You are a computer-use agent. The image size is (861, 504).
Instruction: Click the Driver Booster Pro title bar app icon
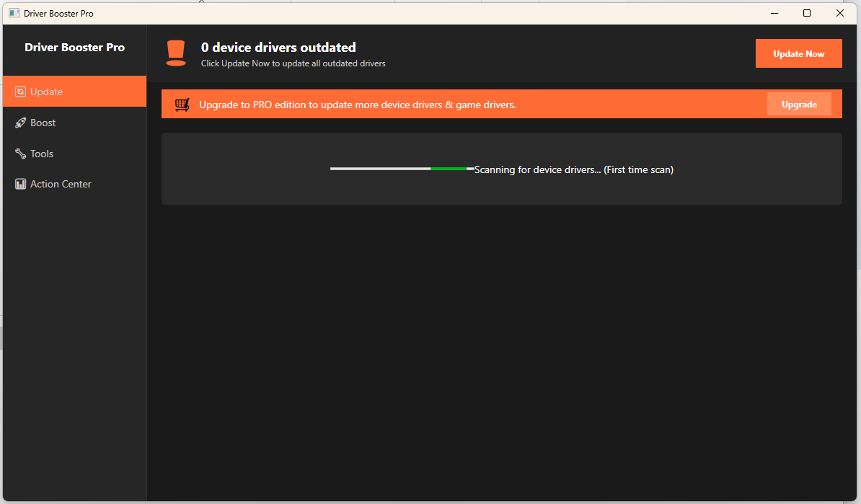[x=14, y=13]
